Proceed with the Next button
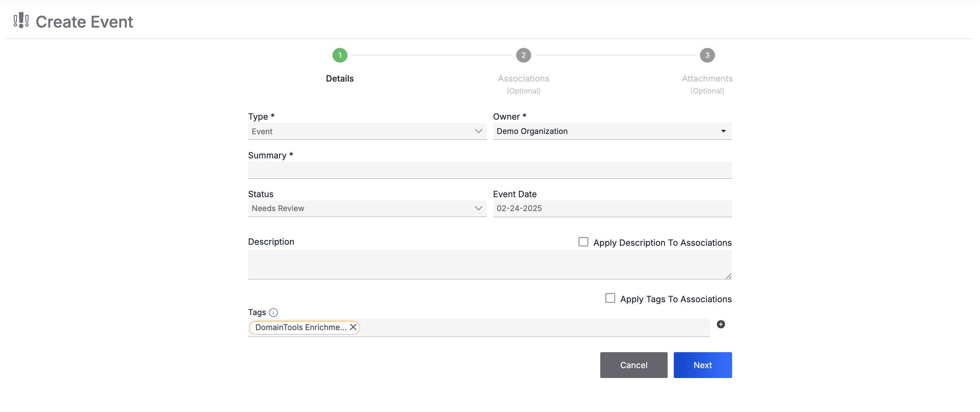The image size is (980, 412). [x=702, y=365]
